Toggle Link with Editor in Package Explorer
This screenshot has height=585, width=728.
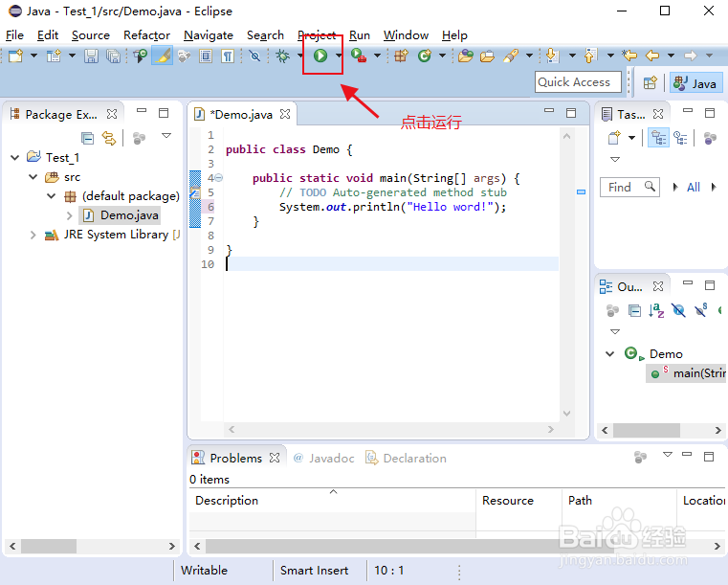(x=109, y=138)
